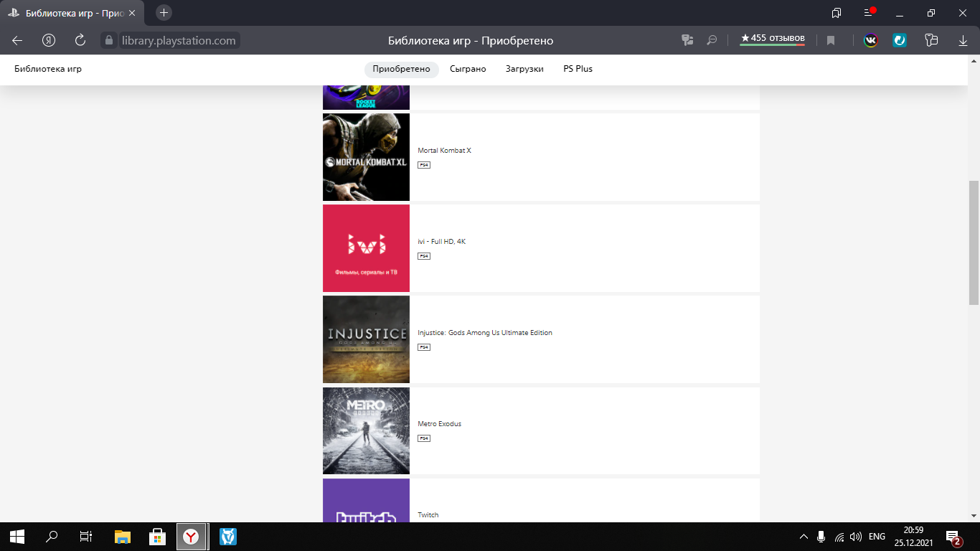The height and width of the screenshot is (551, 980).
Task: Open the browser collections icon
Action: [x=931, y=41]
